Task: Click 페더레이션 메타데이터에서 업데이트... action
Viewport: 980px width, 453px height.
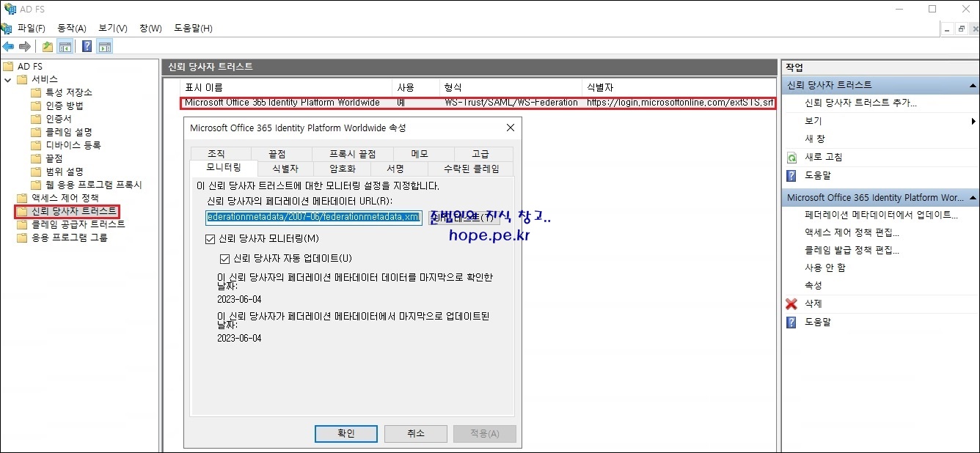Action: coord(881,215)
